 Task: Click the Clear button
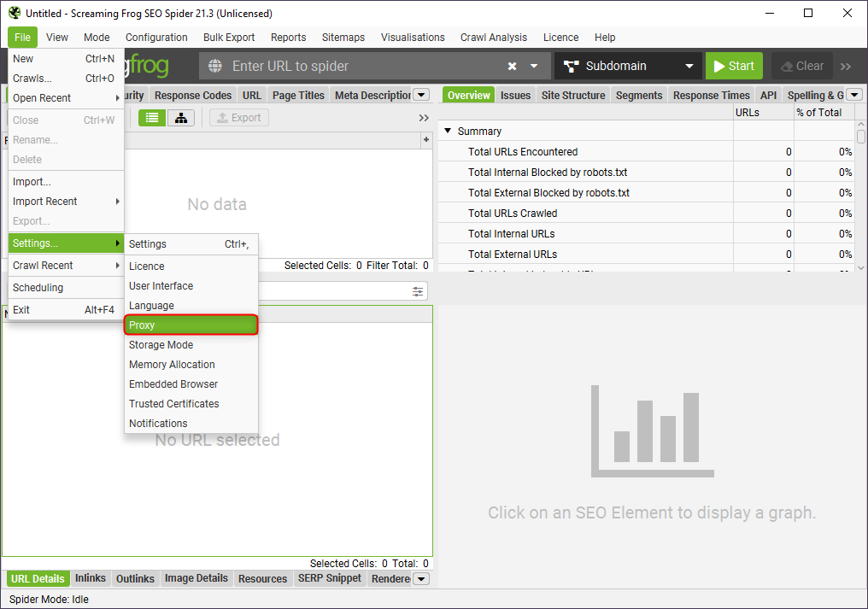[802, 67]
